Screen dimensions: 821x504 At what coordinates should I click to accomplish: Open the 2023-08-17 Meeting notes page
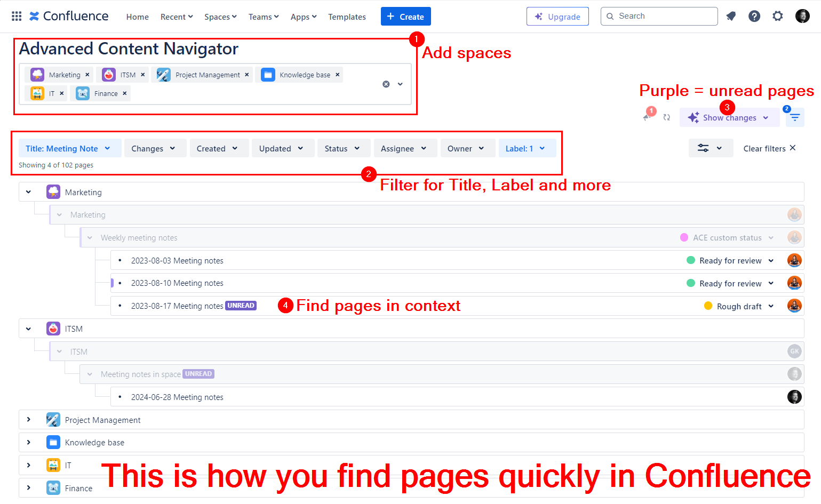pos(177,306)
